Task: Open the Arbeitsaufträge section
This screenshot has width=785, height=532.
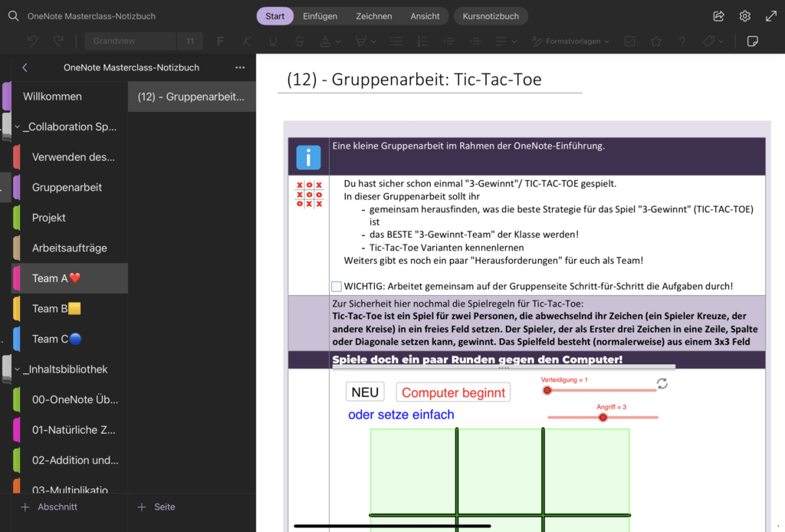Action: click(x=70, y=248)
